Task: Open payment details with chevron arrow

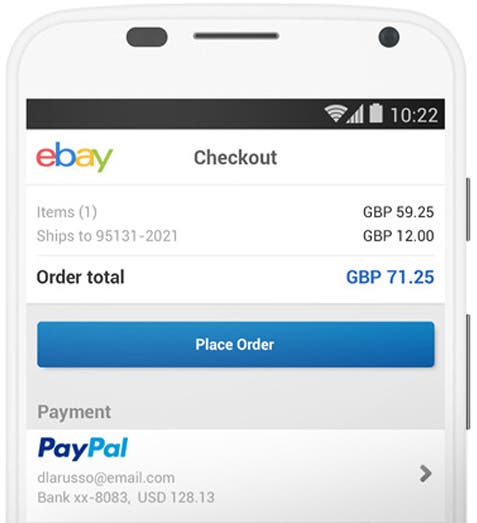Action: 426,473
